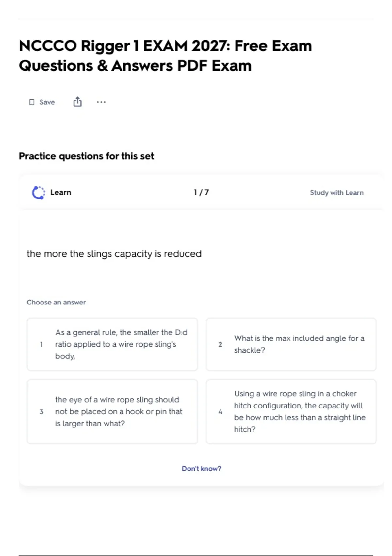
Task: Choose the max included angle for shackle answer
Action: (299, 344)
